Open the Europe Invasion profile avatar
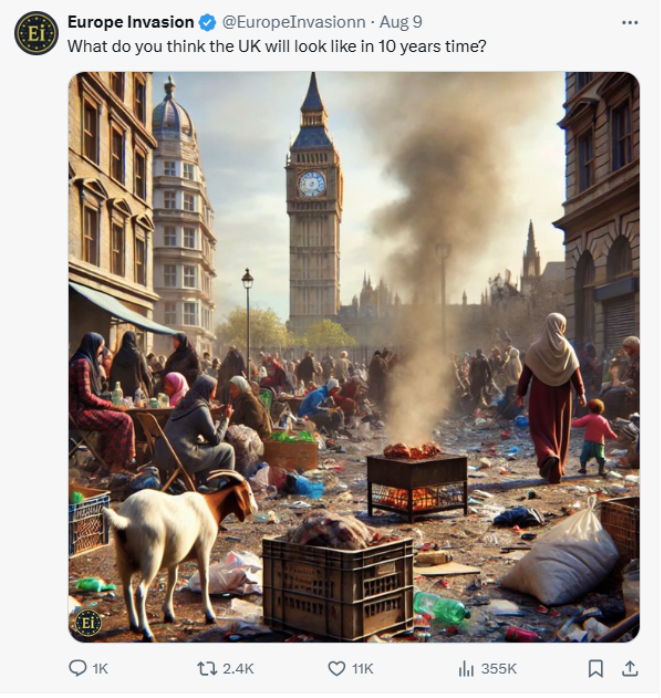Screen dimensions: 661x698 coord(36,33)
